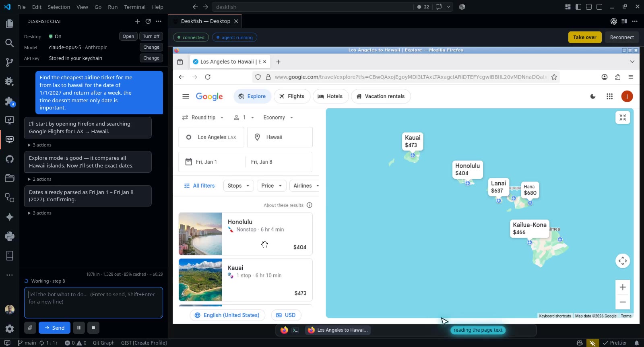Expand the first '3 actions' group
644x347 pixels.
(x=40, y=145)
